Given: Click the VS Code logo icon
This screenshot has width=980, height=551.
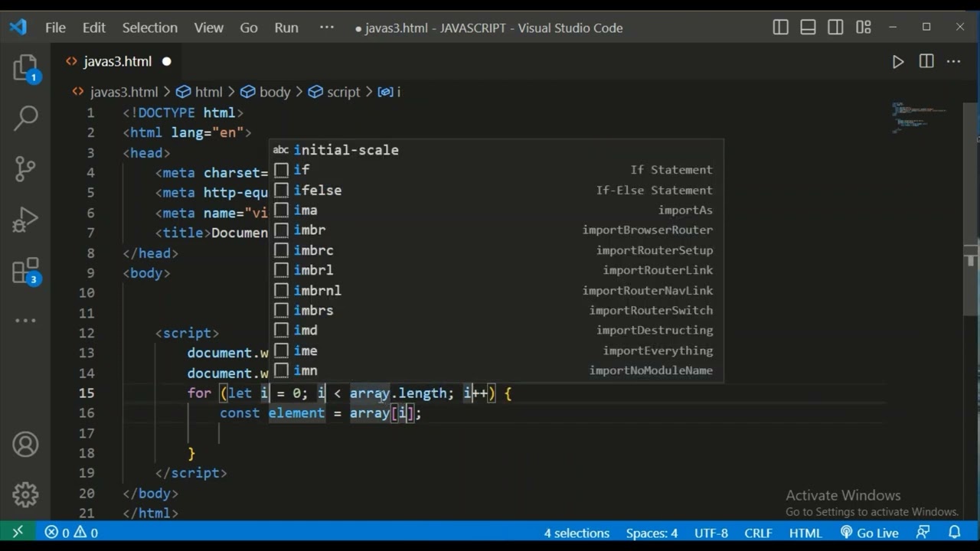Looking at the screenshot, I should click(x=18, y=28).
